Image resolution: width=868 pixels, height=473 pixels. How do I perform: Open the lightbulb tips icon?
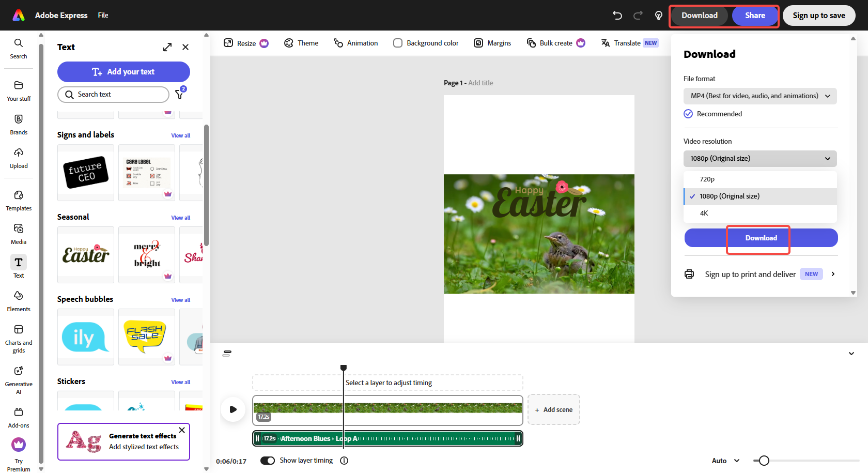pos(659,16)
